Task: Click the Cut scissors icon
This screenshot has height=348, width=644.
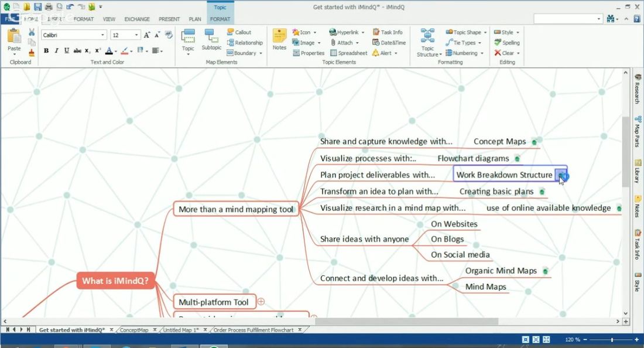Action: 32,32
